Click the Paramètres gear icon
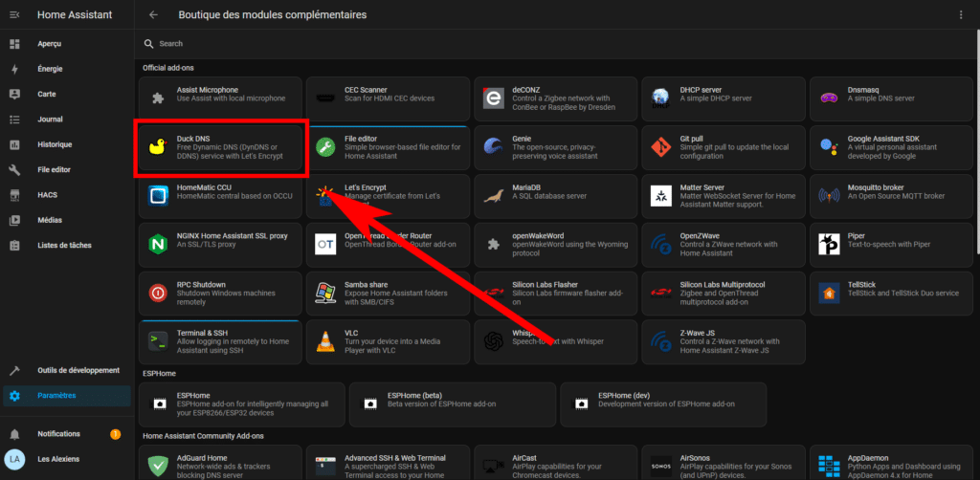Viewport: 980px width, 480px height. 15,396
